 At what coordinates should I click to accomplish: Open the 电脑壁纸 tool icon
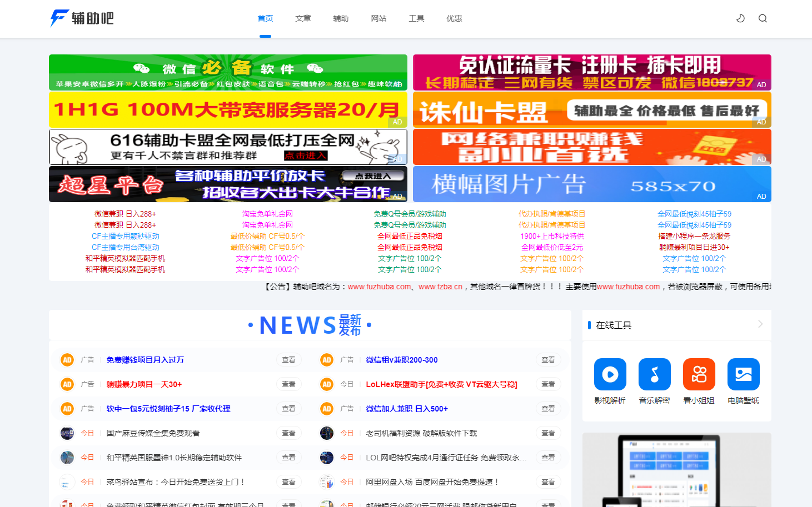point(743,374)
